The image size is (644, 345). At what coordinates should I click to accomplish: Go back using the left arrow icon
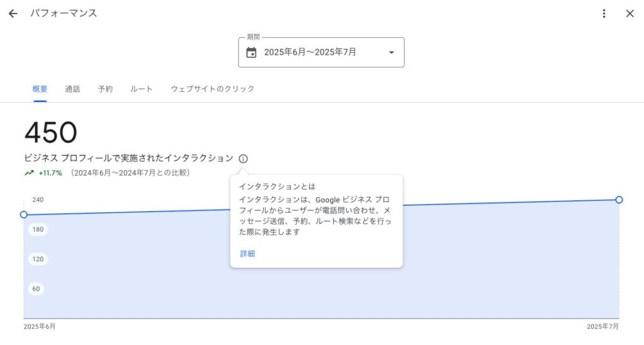[x=13, y=14]
